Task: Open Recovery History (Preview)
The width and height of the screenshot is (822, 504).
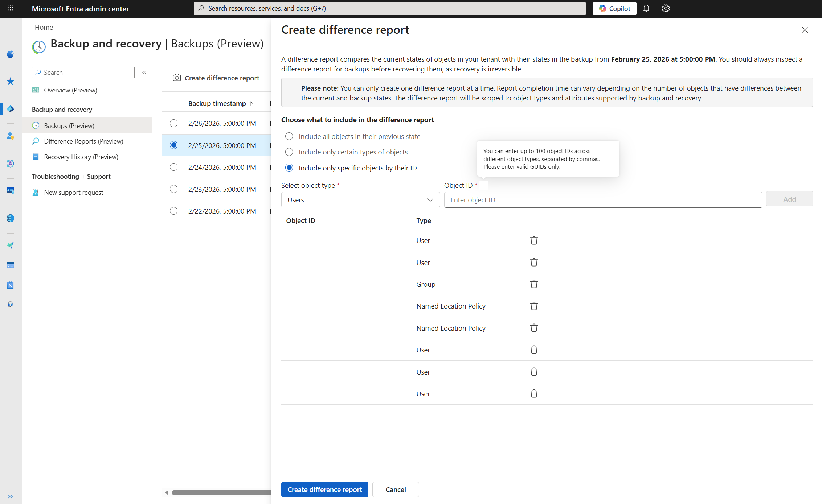Action: coord(81,157)
